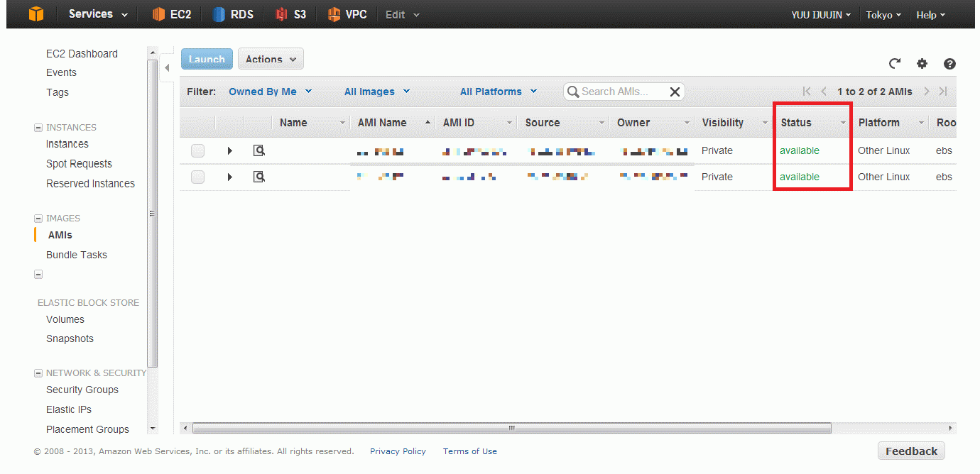Clear the Search AMIs field with X

click(x=675, y=92)
